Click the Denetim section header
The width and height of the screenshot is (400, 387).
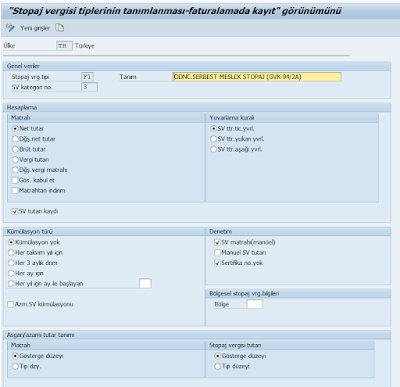[x=298, y=231]
